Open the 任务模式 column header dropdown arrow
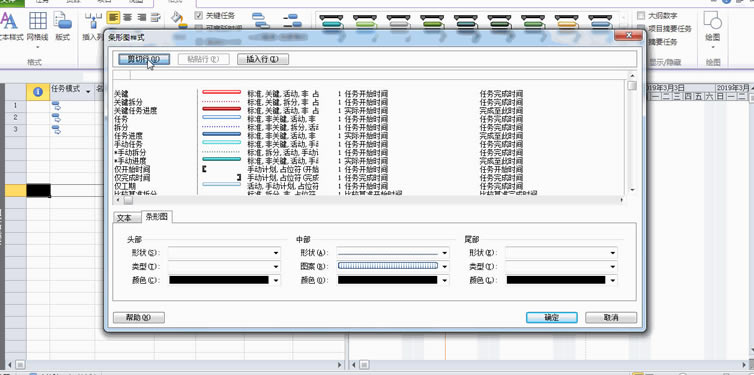Image resolution: width=754 pixels, height=375 pixels. pyautogui.click(x=88, y=92)
